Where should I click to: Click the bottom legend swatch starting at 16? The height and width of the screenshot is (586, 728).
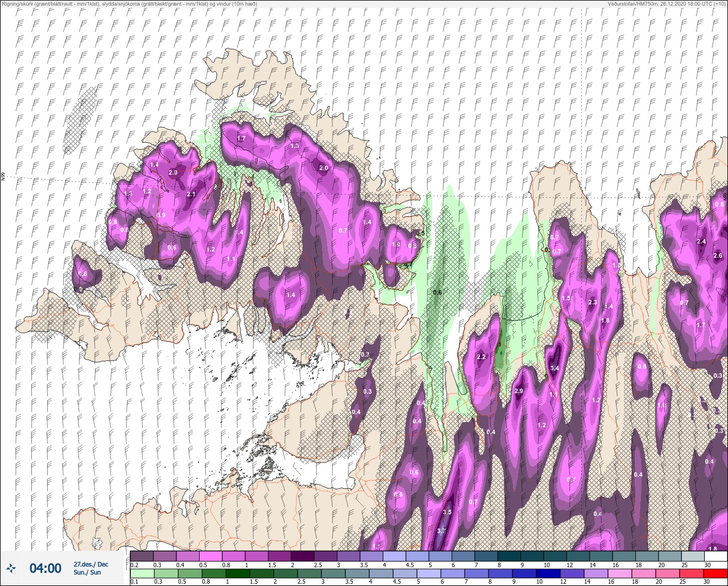coord(621,573)
